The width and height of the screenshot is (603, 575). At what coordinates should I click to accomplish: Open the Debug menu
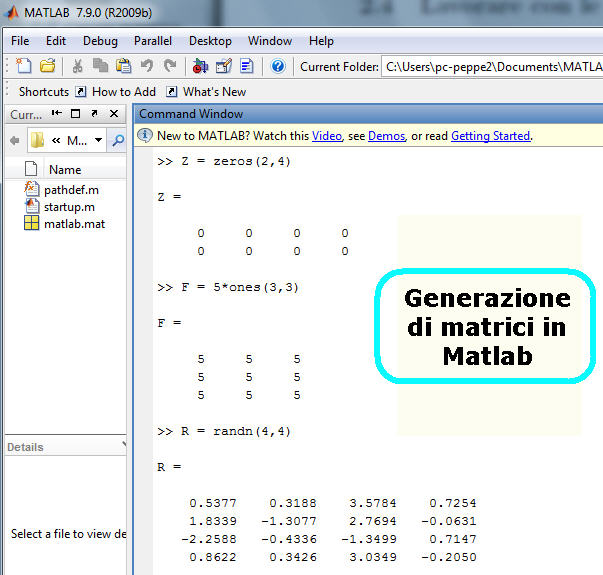pos(100,41)
